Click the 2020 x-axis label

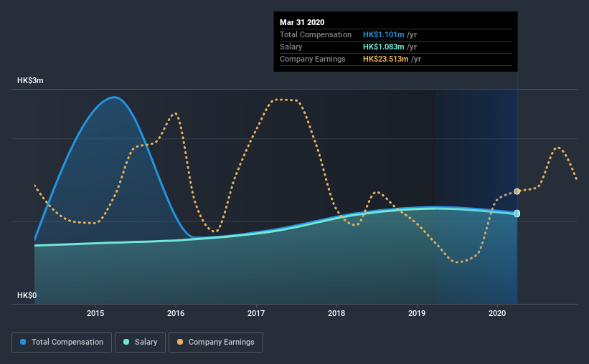[x=497, y=313]
